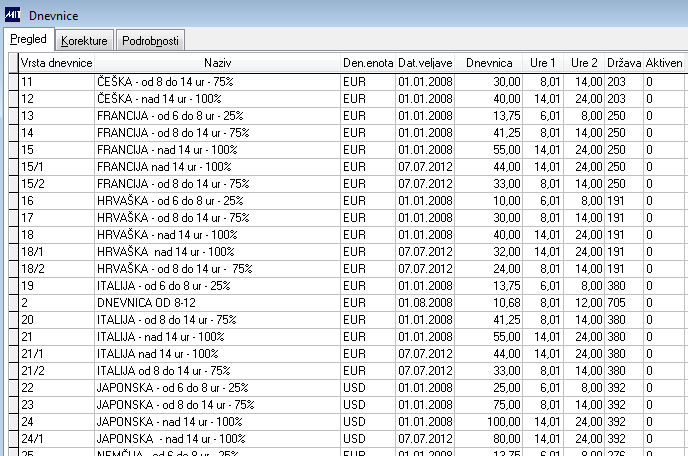688x456 pixels.
Task: Click row selector box for row 11
Action: [x=14, y=82]
